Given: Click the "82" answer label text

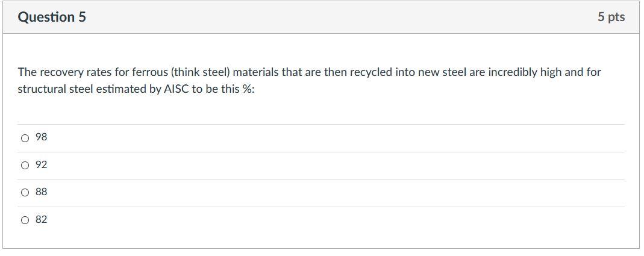Looking at the screenshot, I should (42, 219).
